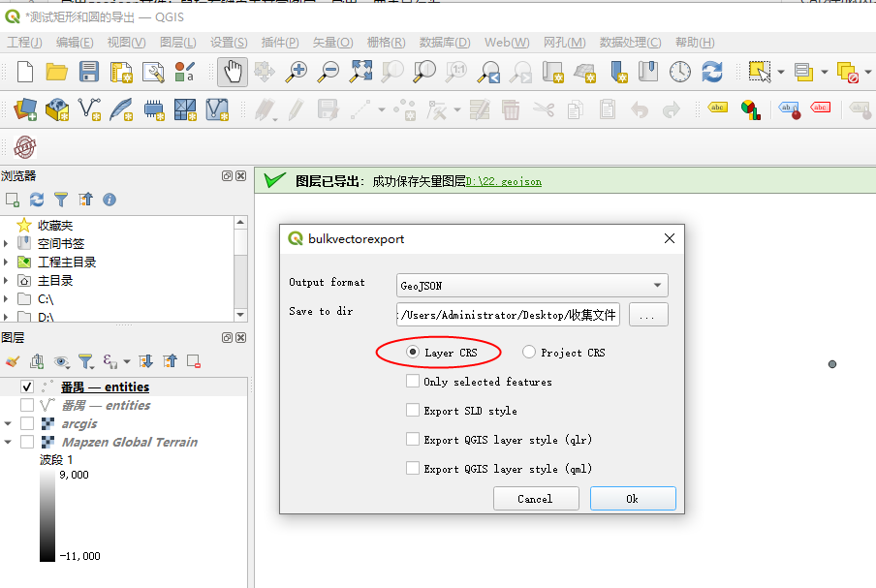Image resolution: width=876 pixels, height=588 pixels.
Task: Click the browser panel filter icon
Action: [x=61, y=199]
